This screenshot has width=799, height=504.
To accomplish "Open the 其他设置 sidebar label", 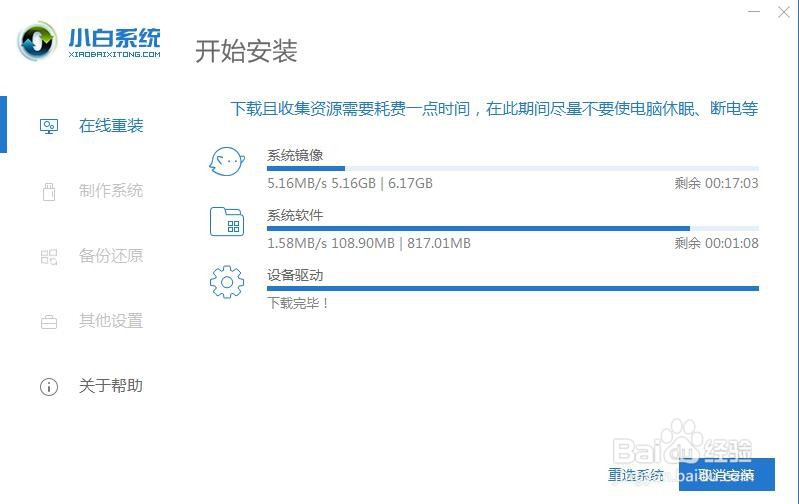I will tap(111, 321).
